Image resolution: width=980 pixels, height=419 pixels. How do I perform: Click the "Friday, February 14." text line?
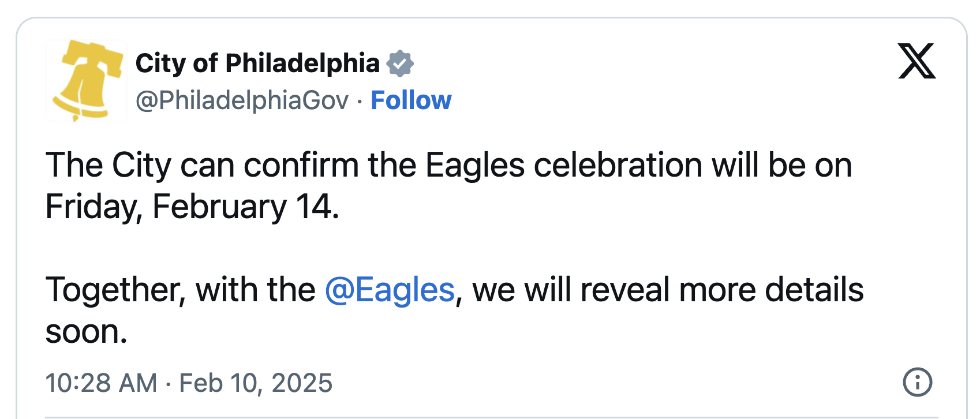coord(192,207)
